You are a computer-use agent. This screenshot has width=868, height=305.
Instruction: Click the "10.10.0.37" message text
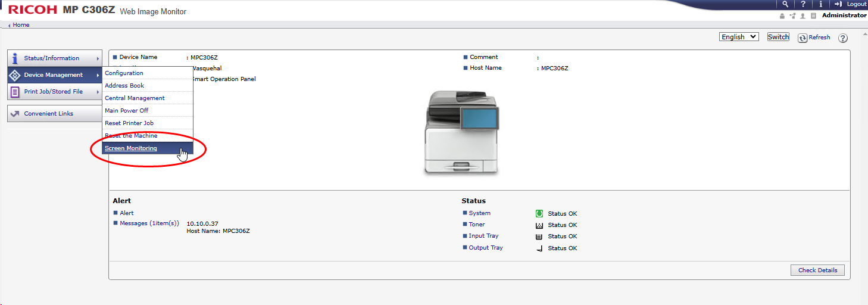pos(202,224)
